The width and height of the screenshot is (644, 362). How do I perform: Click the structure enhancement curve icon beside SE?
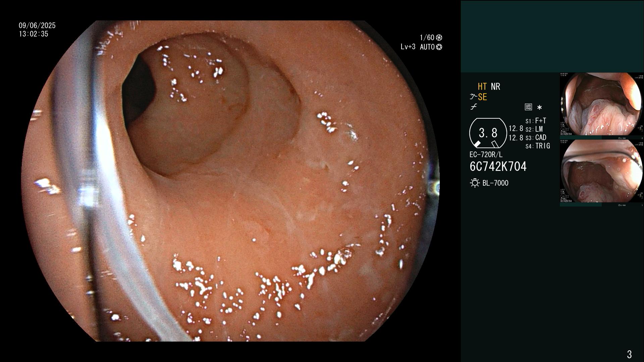[x=473, y=97]
